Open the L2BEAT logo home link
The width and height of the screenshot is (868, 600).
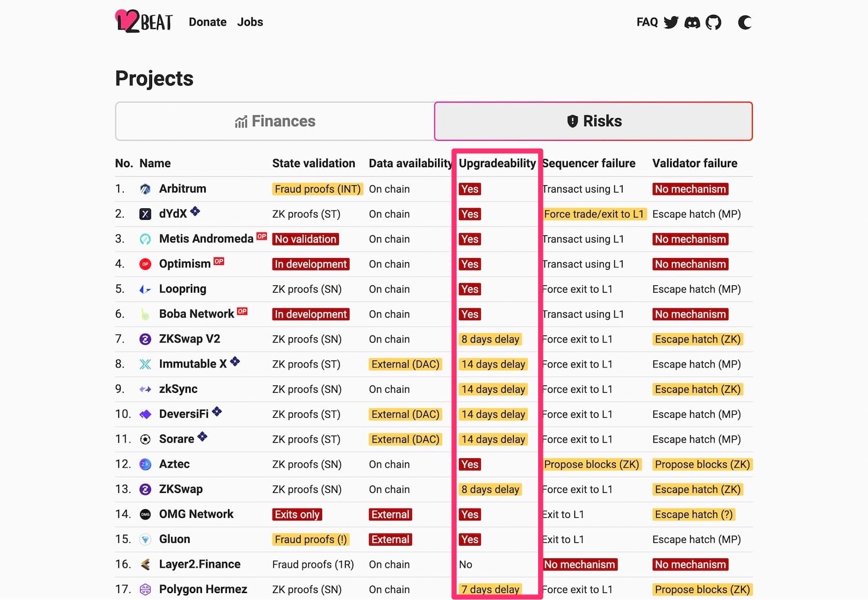click(x=144, y=22)
